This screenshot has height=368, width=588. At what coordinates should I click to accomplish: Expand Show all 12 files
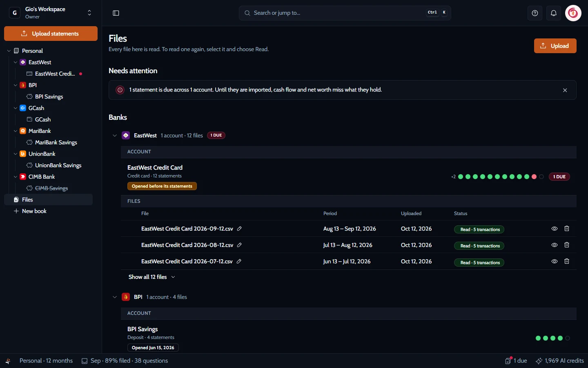(152, 277)
